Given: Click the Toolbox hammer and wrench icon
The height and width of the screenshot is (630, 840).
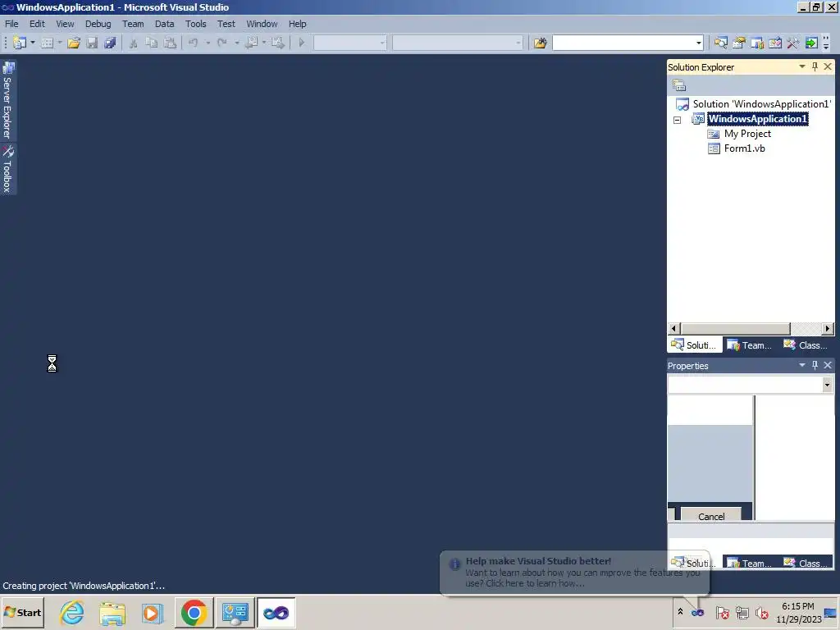Looking at the screenshot, I should (x=793, y=43).
